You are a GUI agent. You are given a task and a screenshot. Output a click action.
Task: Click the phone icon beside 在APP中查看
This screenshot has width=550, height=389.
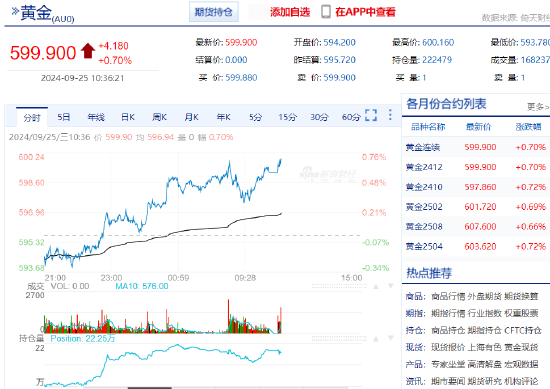point(326,12)
